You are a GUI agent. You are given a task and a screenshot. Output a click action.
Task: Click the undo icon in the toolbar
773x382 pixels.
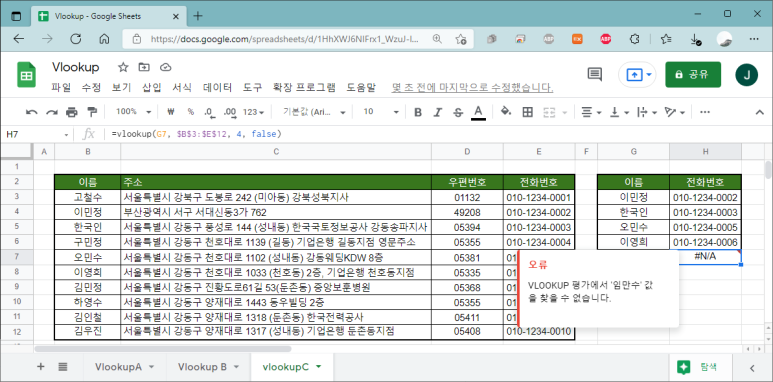[32, 112]
